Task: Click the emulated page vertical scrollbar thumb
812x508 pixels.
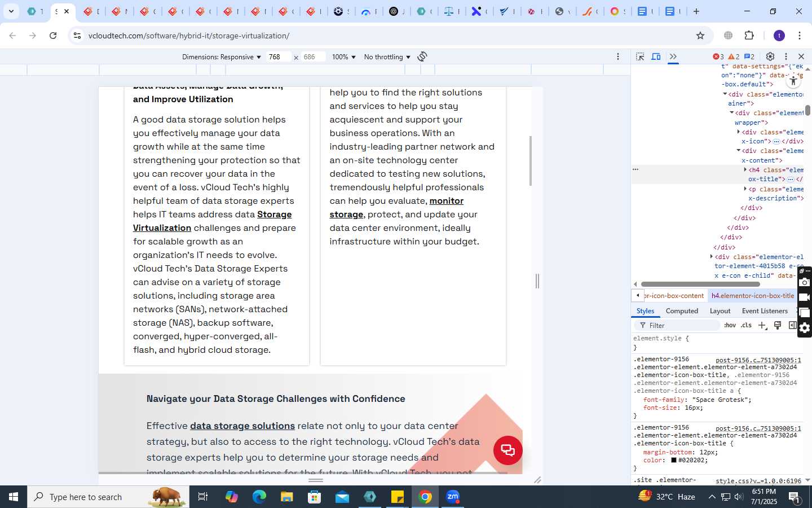Action: point(531,161)
